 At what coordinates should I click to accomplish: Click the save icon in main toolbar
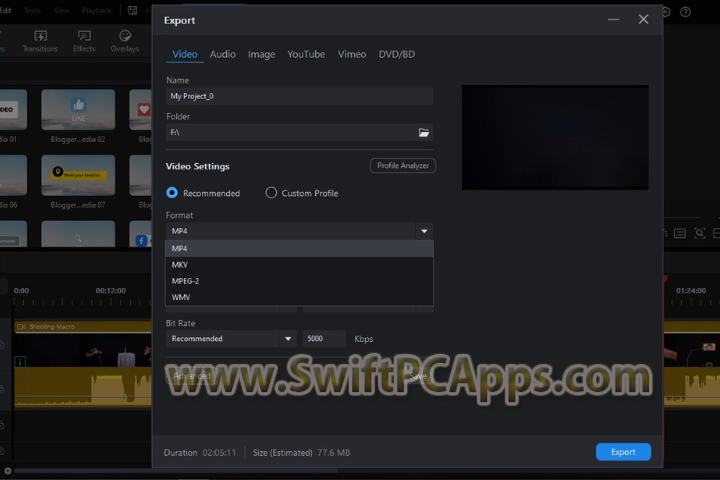(132, 10)
